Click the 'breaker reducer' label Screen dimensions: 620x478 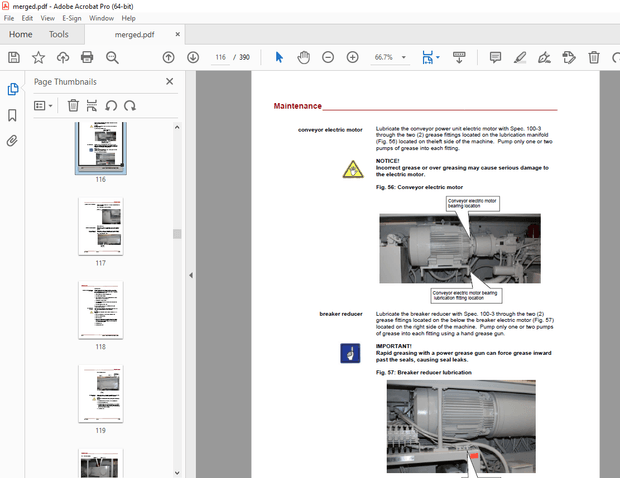(x=341, y=314)
